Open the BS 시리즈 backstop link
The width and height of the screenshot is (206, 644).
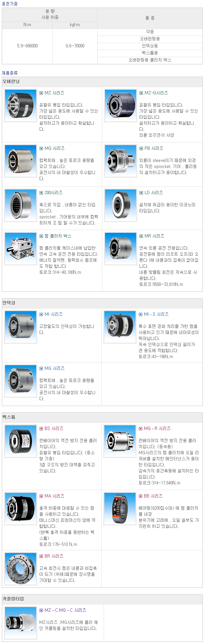54,429
